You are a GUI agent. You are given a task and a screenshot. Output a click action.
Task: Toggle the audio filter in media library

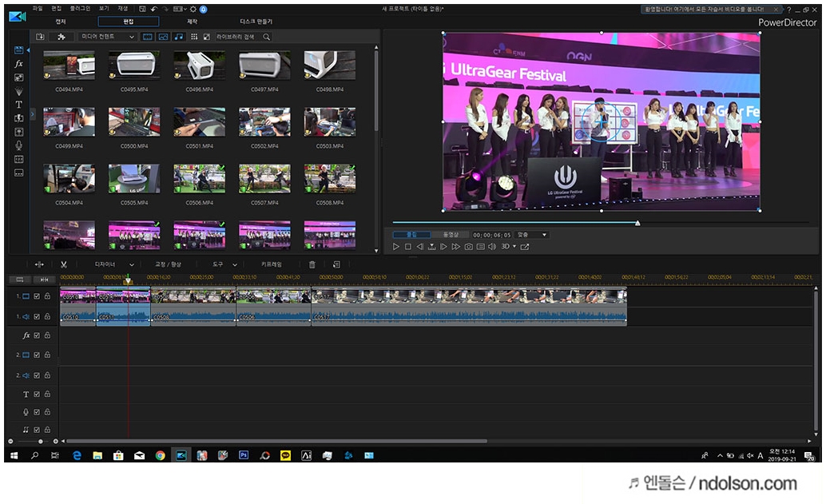pyautogui.click(x=179, y=37)
